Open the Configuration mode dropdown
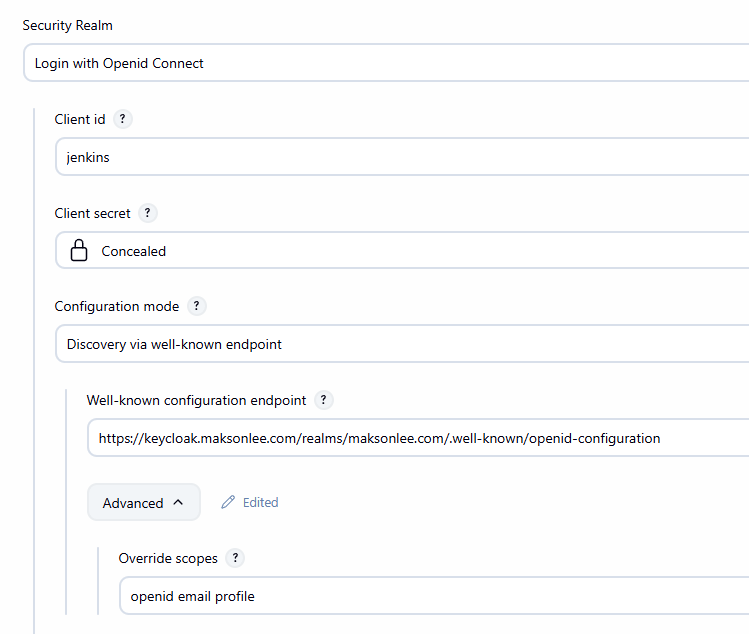 (x=400, y=344)
